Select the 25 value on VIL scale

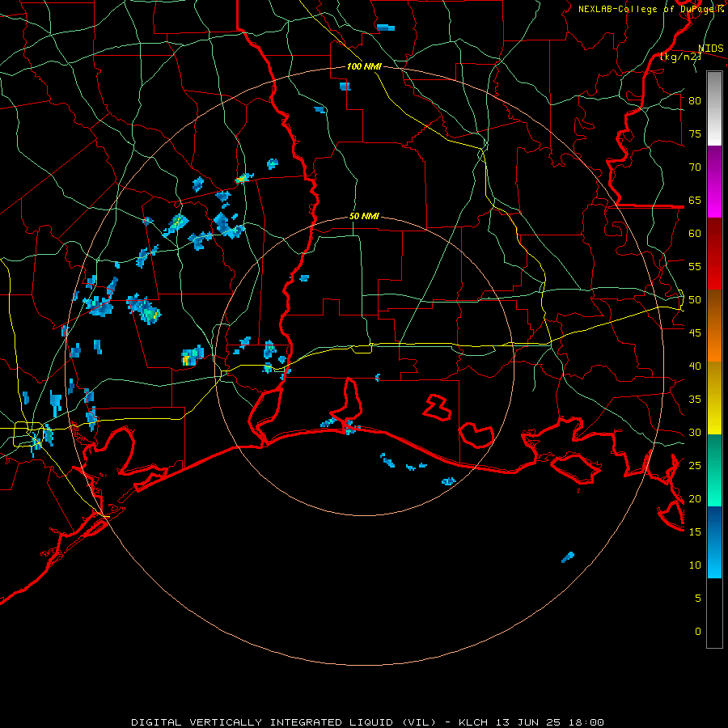695,466
